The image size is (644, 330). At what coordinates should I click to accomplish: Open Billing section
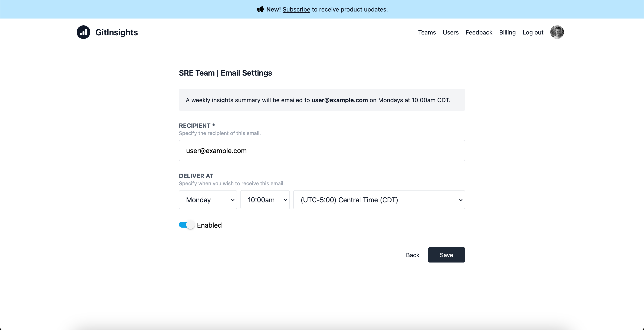coord(507,33)
